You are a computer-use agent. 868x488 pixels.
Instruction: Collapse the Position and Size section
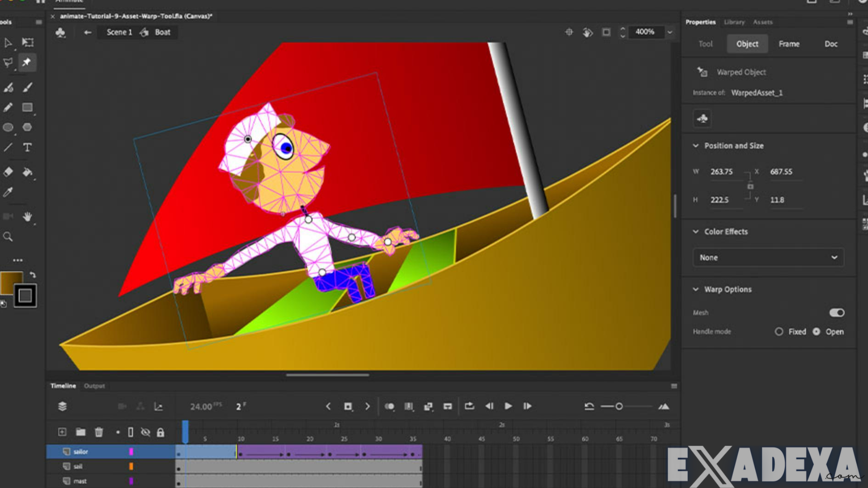point(696,145)
